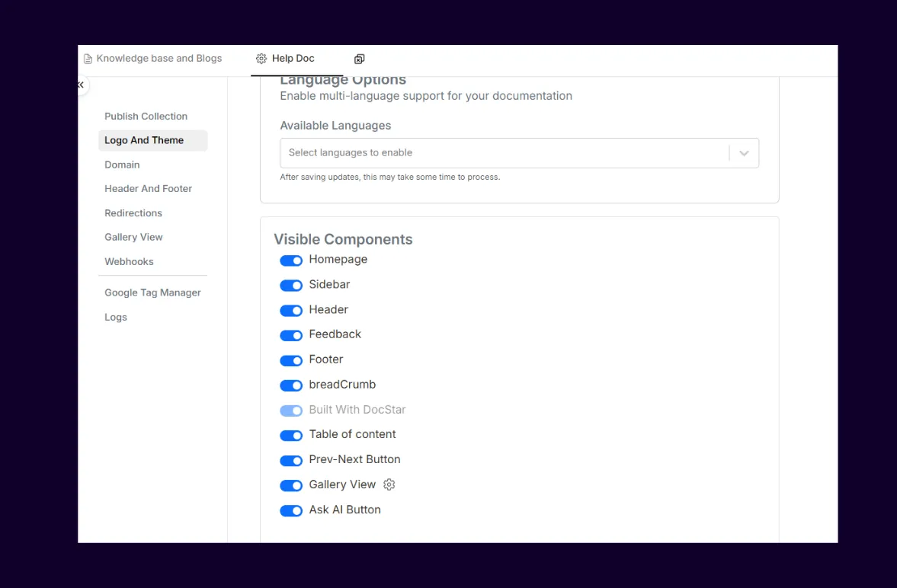This screenshot has width=897, height=588.
Task: Click the Knowledge base document icon
Action: (88, 59)
